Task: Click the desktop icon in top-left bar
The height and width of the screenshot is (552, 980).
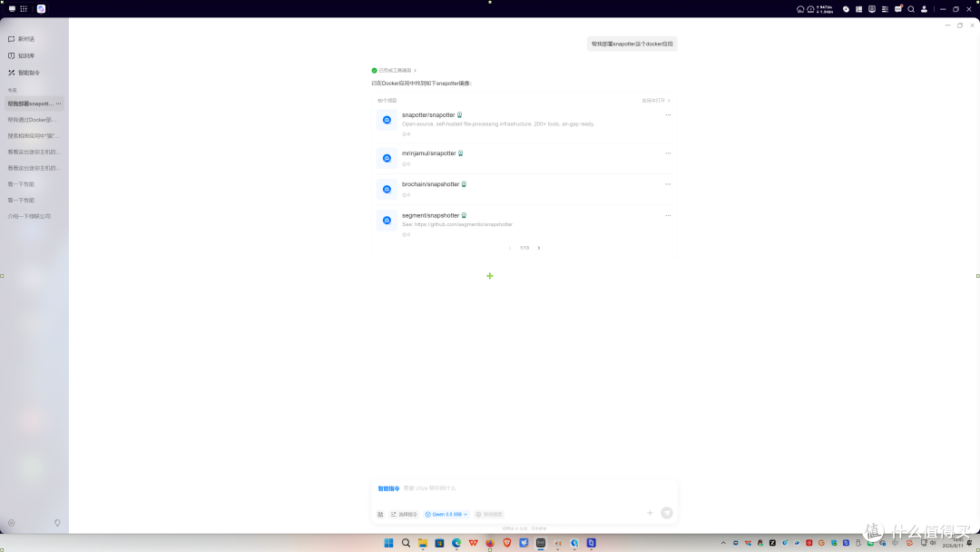Action: tap(12, 9)
